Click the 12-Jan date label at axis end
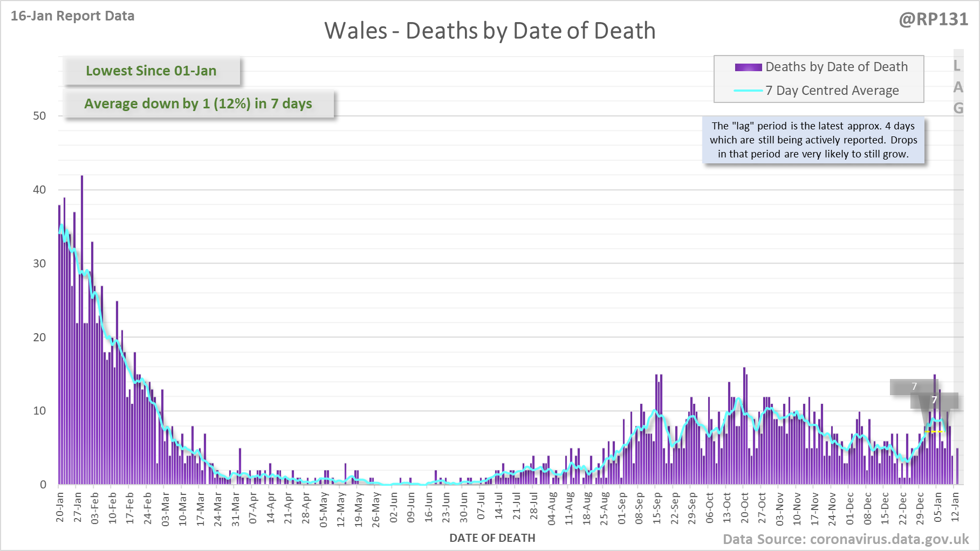Screen dimensions: 980x551 pyautogui.click(x=955, y=507)
